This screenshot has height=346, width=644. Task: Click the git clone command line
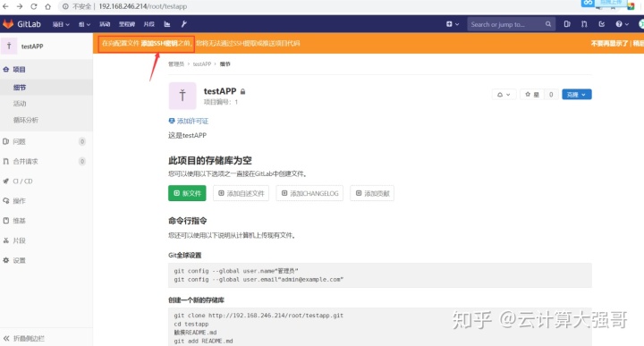(x=258, y=316)
